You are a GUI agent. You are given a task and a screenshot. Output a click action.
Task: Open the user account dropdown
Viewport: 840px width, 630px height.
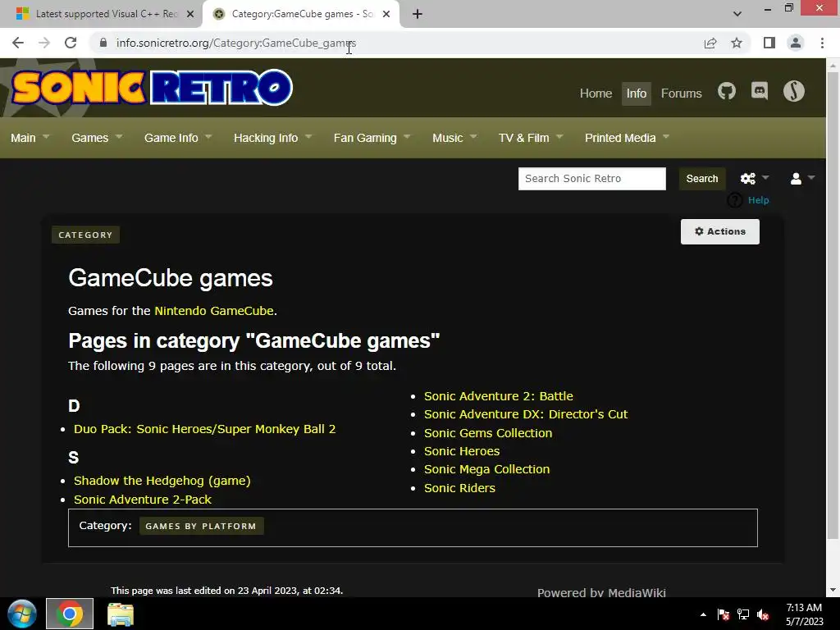point(802,178)
